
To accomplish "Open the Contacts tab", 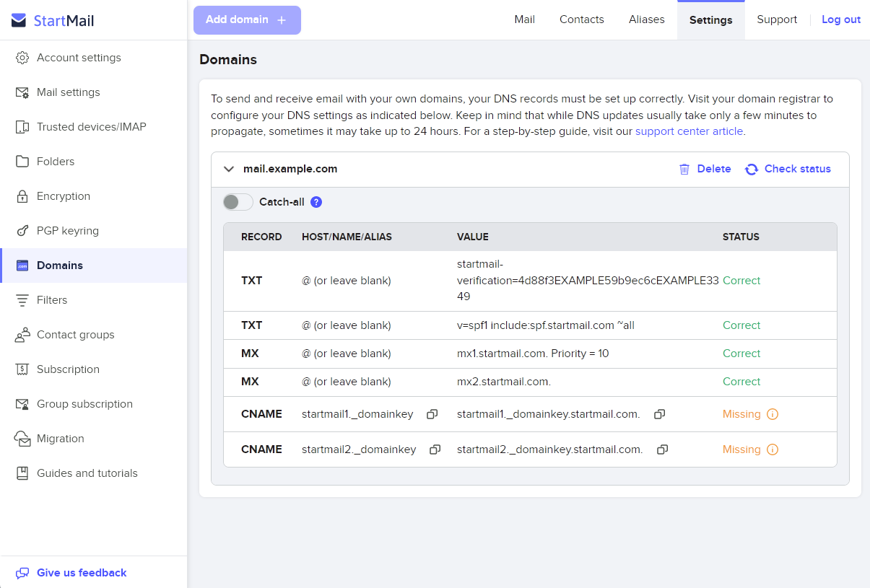I will 582,19.
